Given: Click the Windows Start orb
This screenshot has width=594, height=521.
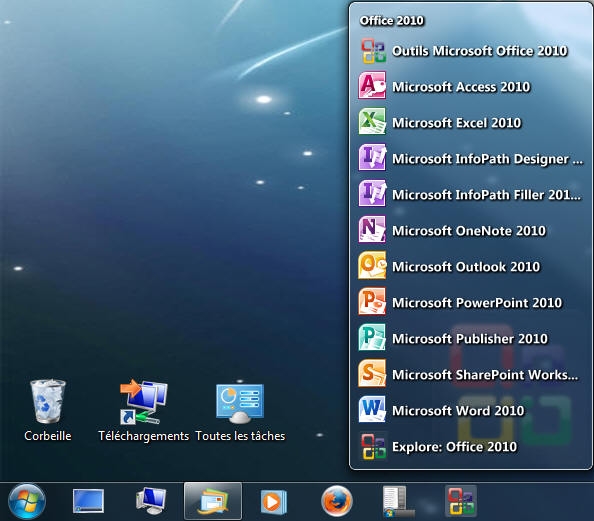Looking at the screenshot, I should pyautogui.click(x=27, y=502).
